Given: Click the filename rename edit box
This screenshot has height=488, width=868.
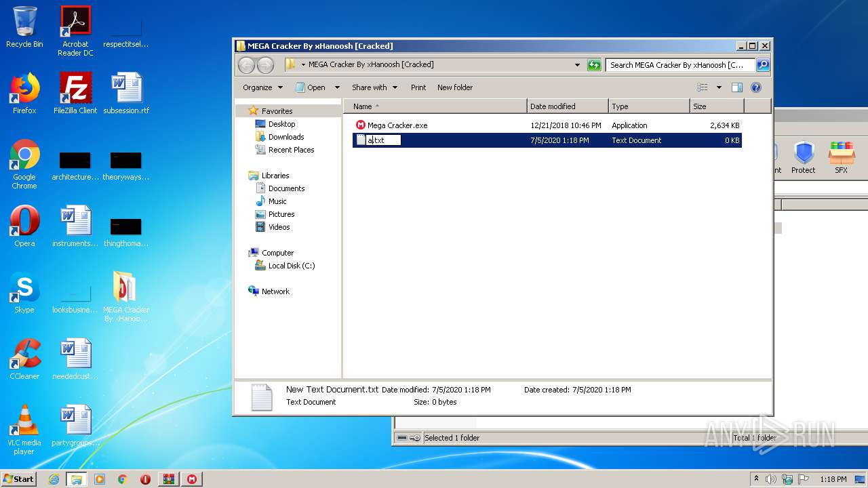Looking at the screenshot, I should tap(383, 140).
